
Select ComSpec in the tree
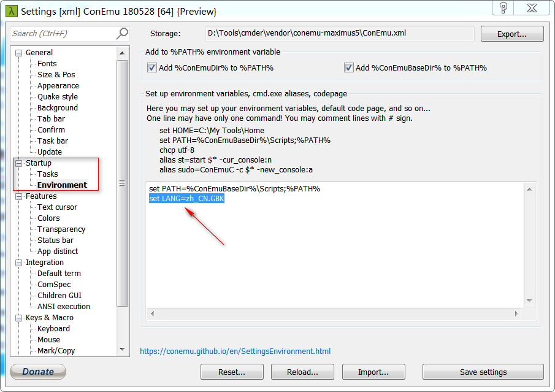[x=54, y=285]
